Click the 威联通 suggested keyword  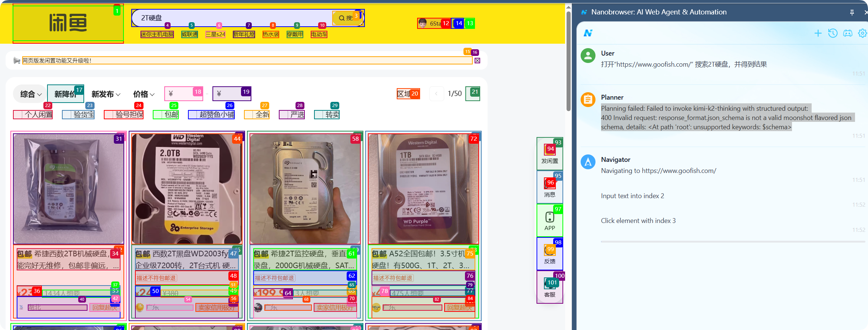point(189,34)
